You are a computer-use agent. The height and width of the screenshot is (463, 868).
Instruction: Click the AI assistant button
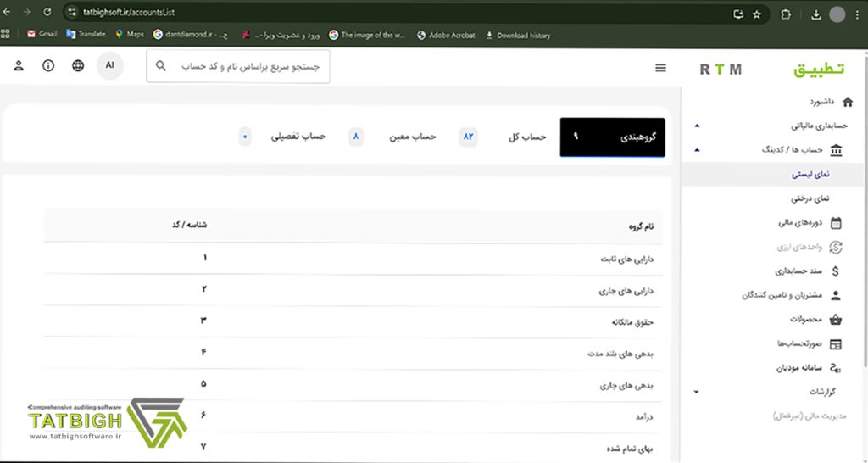109,65
